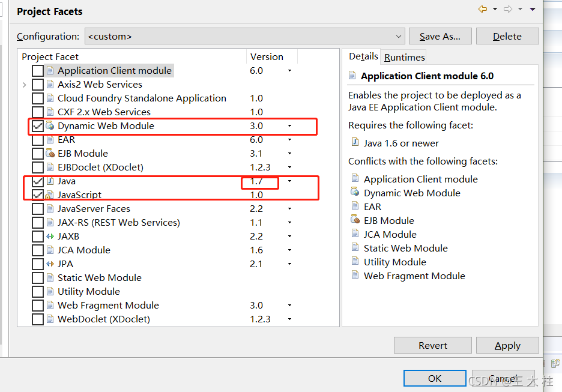562x392 pixels.
Task: Open Application Client module version dropdown
Action: [289, 71]
